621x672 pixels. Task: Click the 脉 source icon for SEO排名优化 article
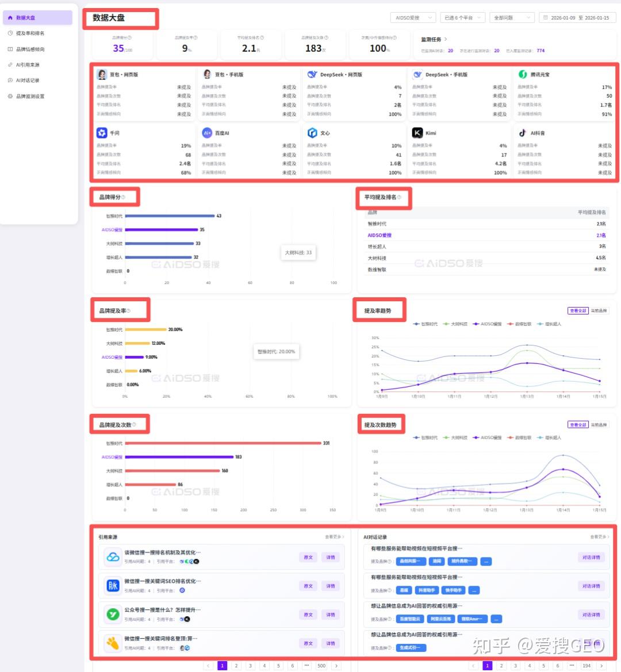click(113, 585)
